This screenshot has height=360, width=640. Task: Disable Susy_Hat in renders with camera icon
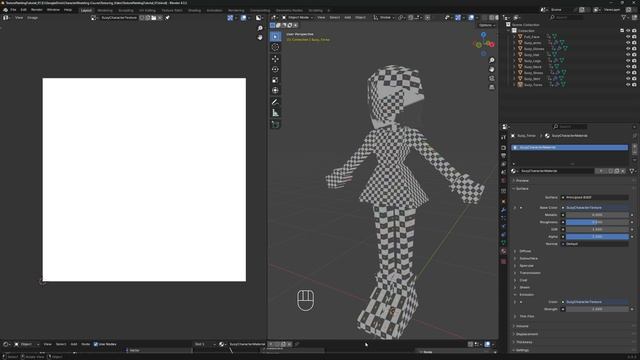634,55
